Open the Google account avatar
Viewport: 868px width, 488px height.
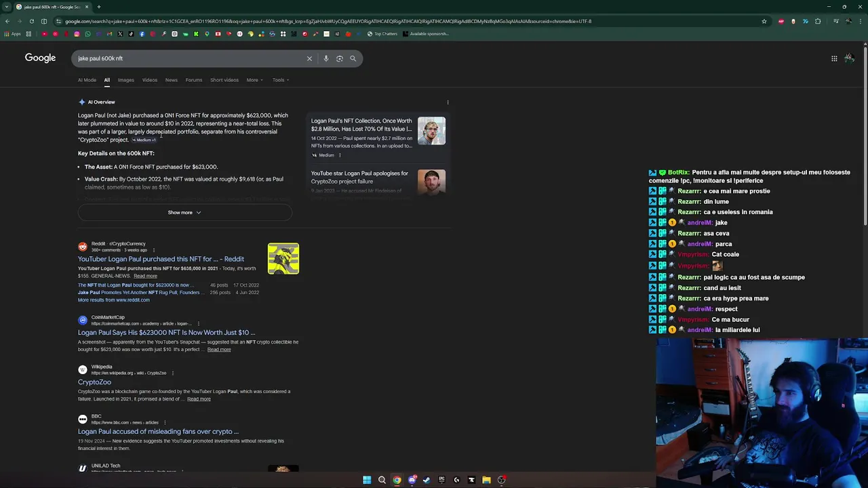849,58
